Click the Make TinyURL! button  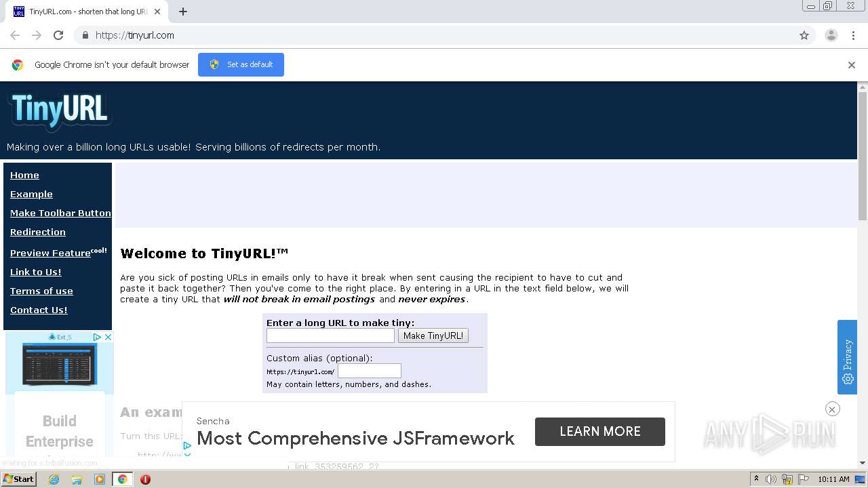pos(433,335)
